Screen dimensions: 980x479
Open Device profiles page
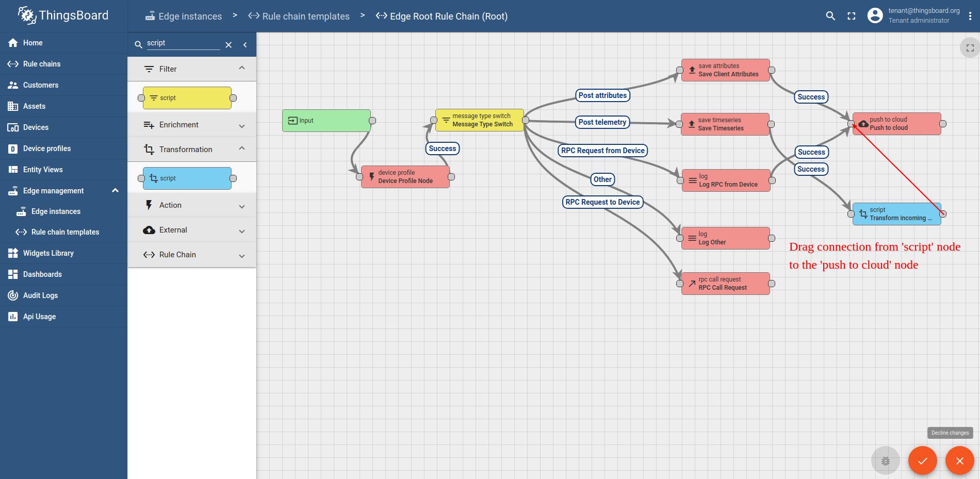[x=63, y=148]
